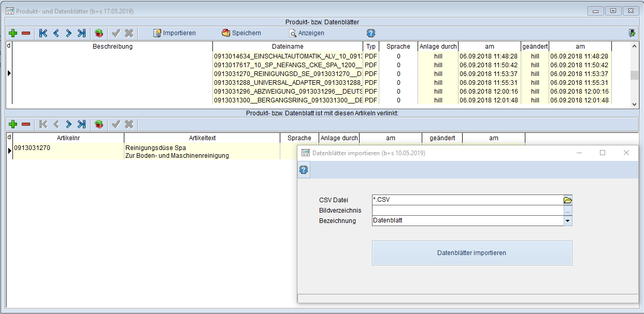This screenshot has height=314, width=644.
Task: Click the exit door icon in main toolbar
Action: (632, 33)
